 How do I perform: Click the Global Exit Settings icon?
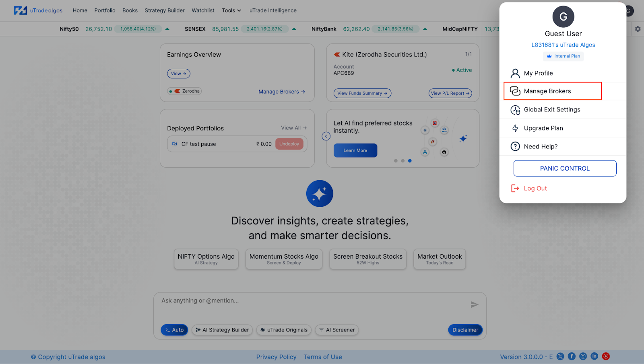pos(515,110)
